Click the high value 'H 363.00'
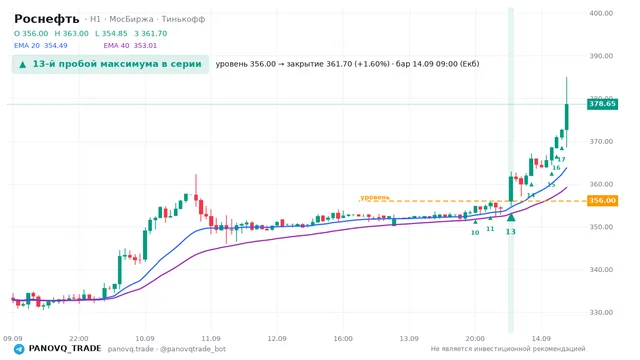 click(x=71, y=33)
